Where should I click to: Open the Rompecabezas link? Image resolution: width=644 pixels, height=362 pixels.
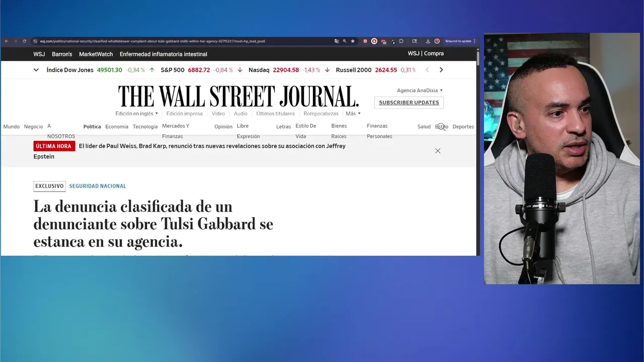pos(321,114)
